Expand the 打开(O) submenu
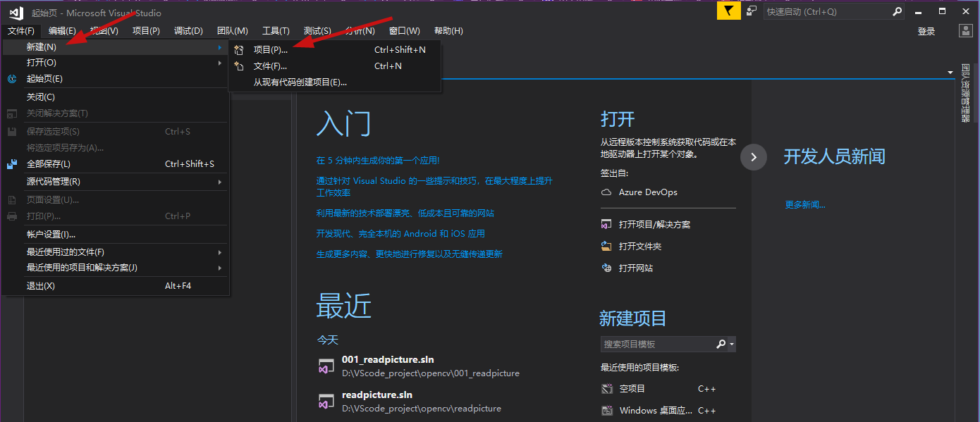 [220, 63]
